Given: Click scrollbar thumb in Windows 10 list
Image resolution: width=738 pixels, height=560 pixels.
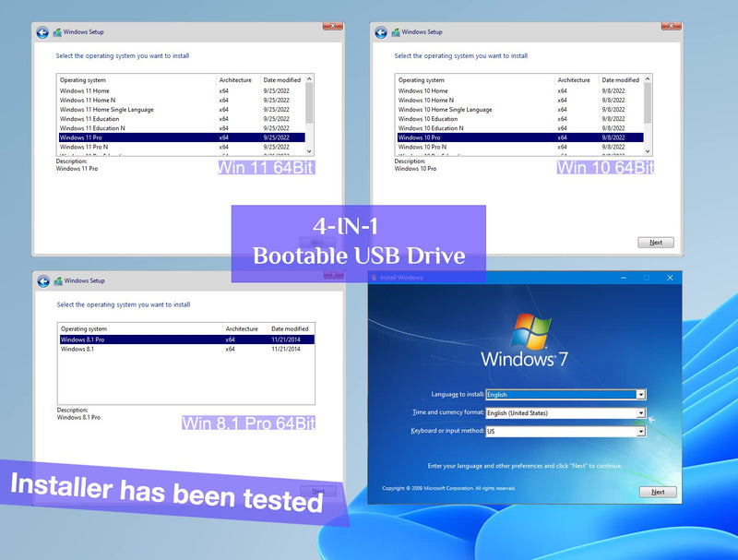Looking at the screenshot, I should click(648, 103).
